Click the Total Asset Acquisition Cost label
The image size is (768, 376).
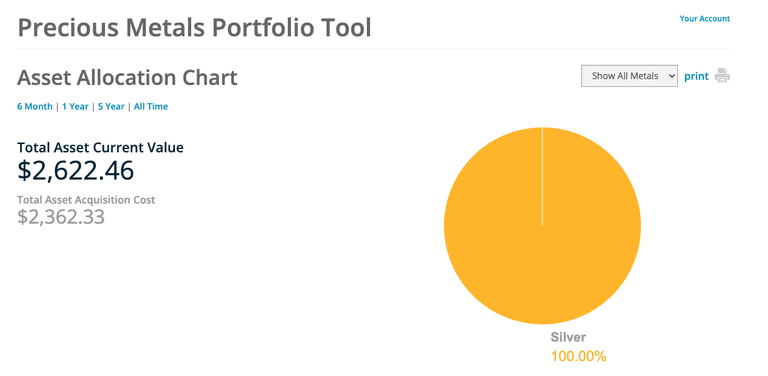86,200
